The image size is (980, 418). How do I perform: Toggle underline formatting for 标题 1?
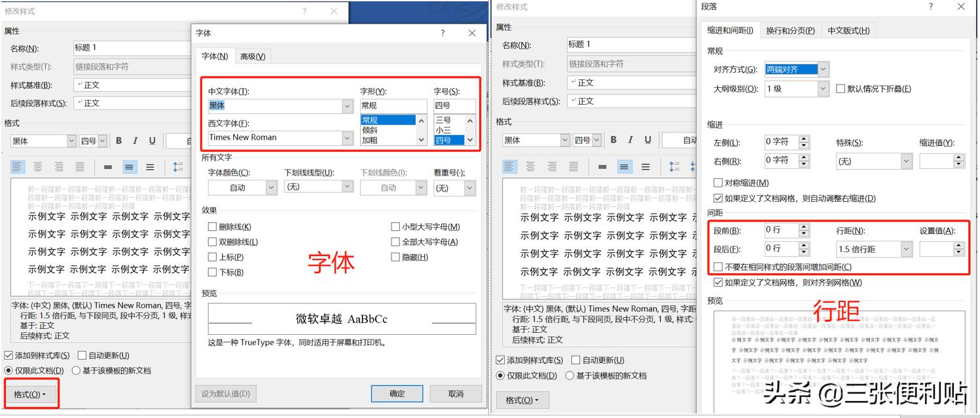(x=153, y=140)
